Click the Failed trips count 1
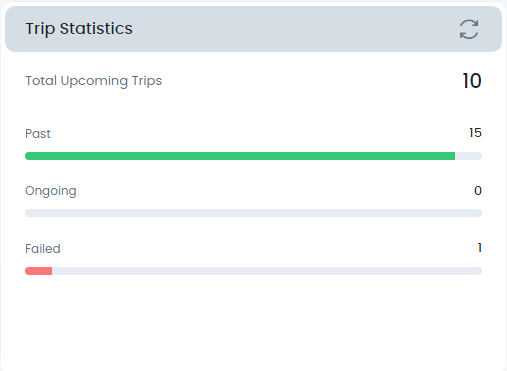Viewport: 507px width, 371px height. (480, 248)
